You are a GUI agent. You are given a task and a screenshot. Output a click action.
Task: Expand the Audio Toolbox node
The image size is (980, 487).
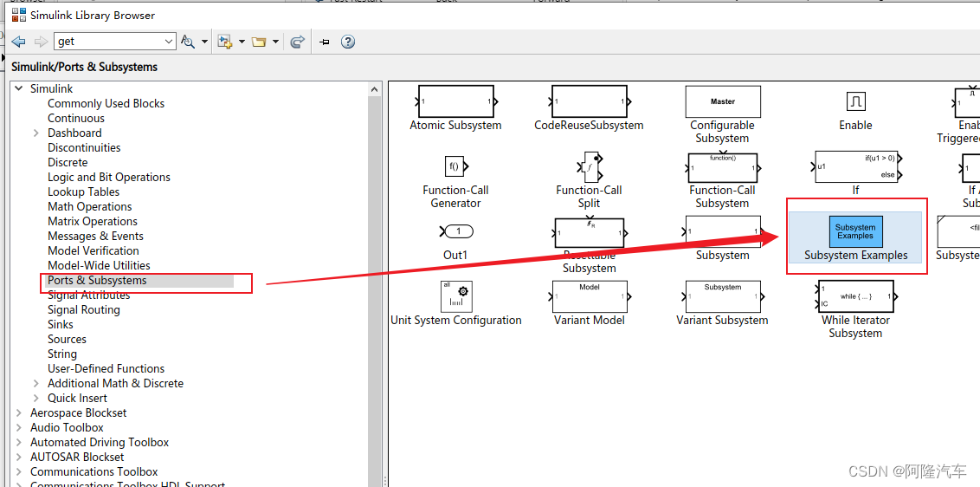(x=19, y=427)
